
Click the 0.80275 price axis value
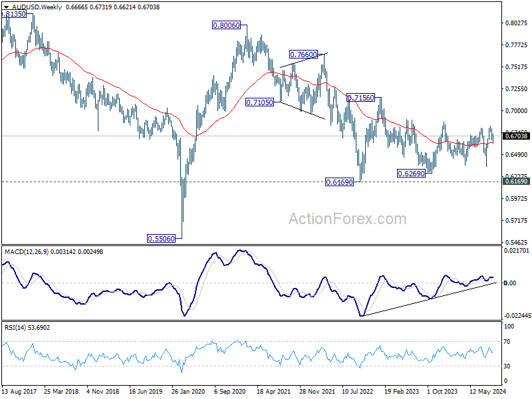[517, 23]
